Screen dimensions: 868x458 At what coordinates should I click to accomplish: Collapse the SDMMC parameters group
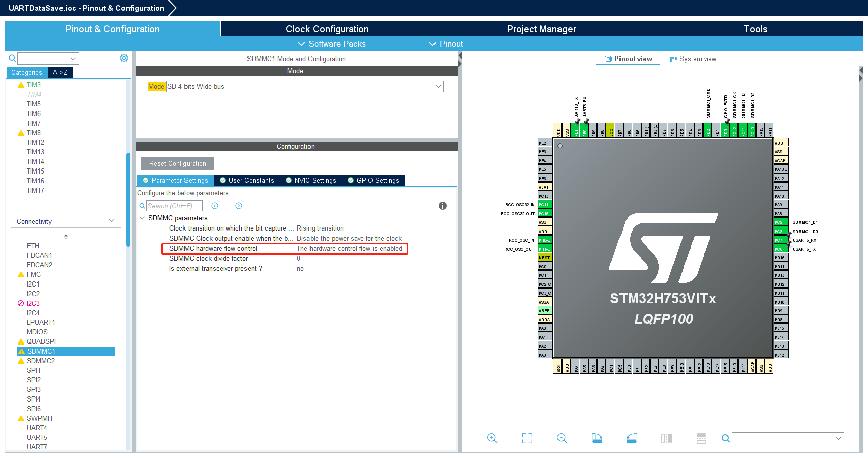coord(142,218)
